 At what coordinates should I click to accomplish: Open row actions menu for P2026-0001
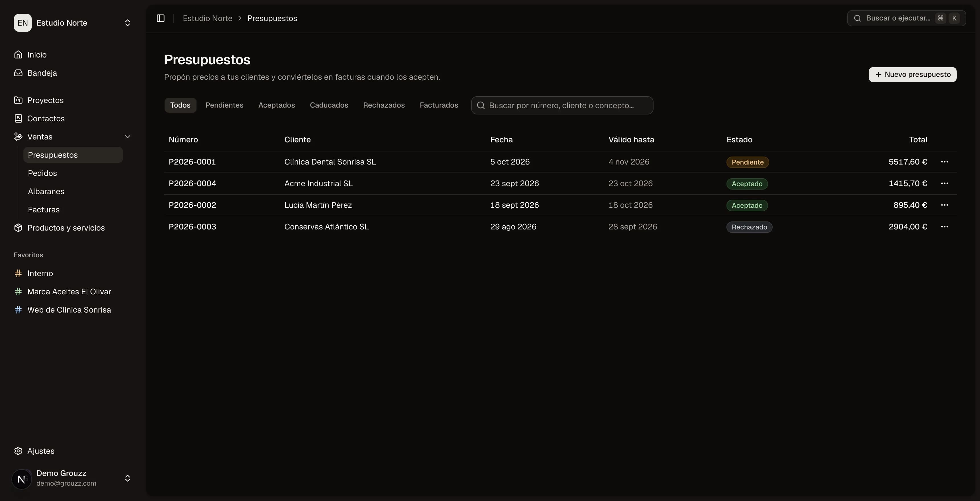click(x=944, y=162)
